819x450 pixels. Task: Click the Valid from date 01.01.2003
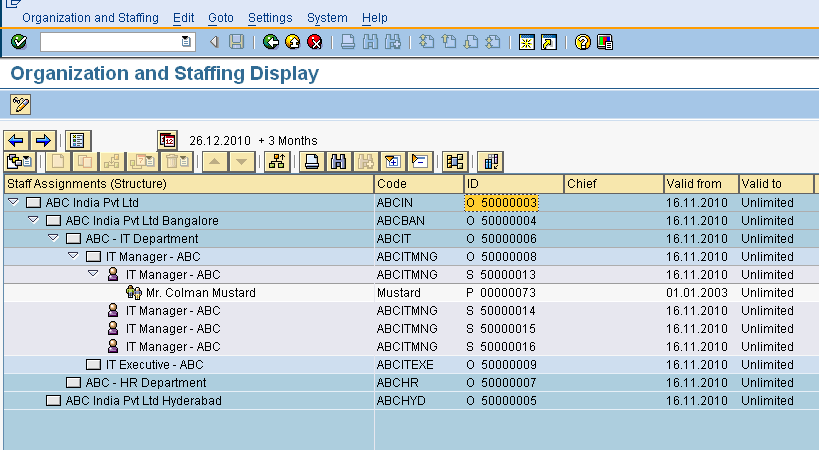[x=697, y=293]
